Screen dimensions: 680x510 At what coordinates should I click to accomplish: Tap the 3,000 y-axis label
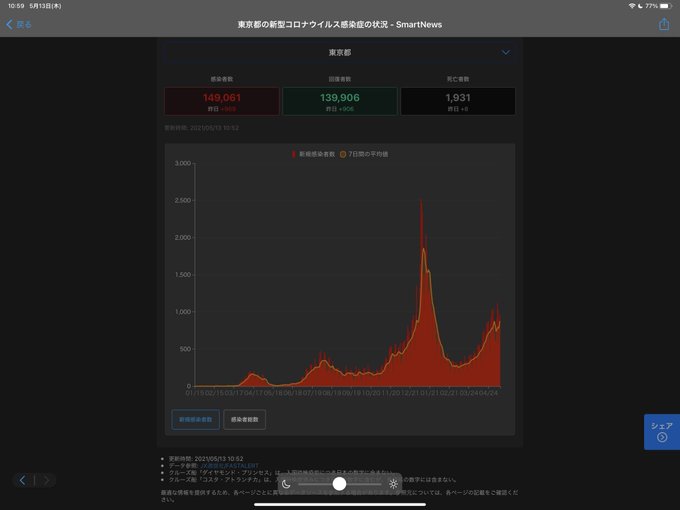pos(183,163)
